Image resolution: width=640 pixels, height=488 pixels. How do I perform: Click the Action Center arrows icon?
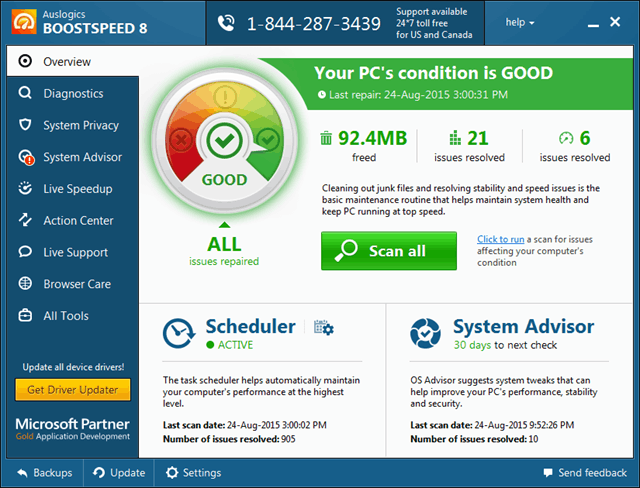25,220
